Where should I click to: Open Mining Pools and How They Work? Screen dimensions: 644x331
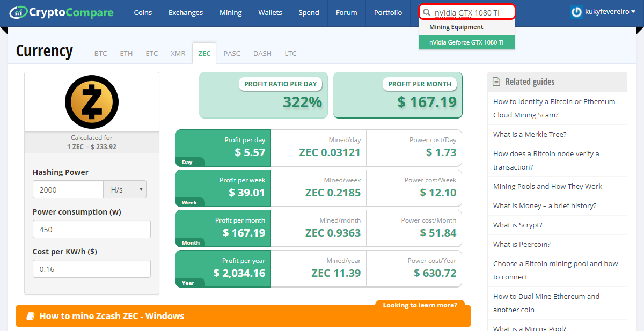pyautogui.click(x=547, y=186)
